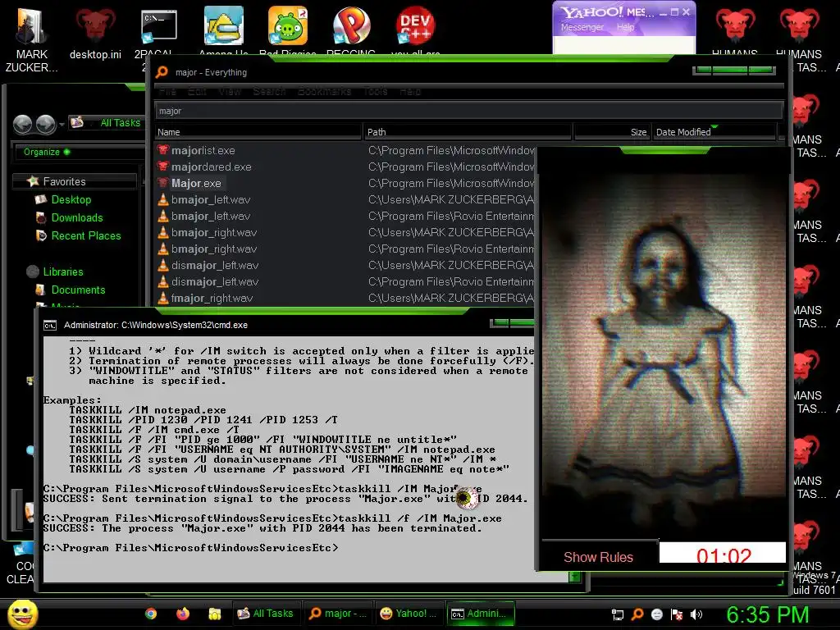Image resolution: width=840 pixels, height=630 pixels.
Task: Sort results by Date Modified column header
Action: (714, 132)
